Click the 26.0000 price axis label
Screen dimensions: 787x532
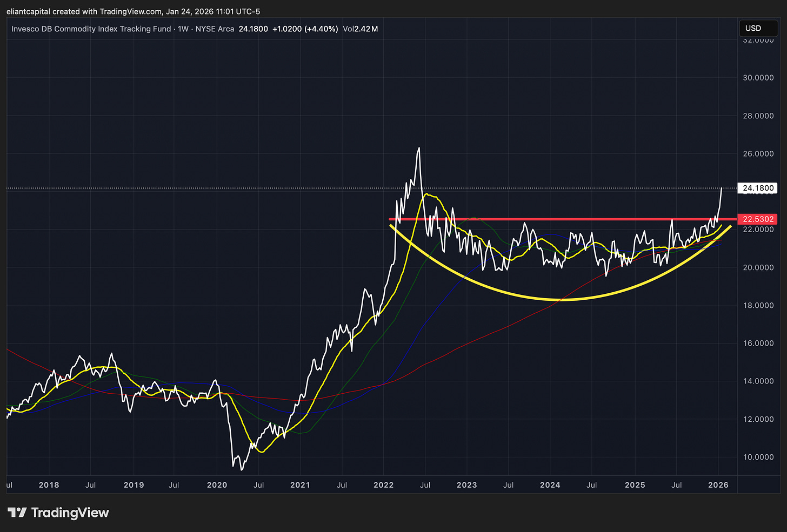click(x=758, y=153)
